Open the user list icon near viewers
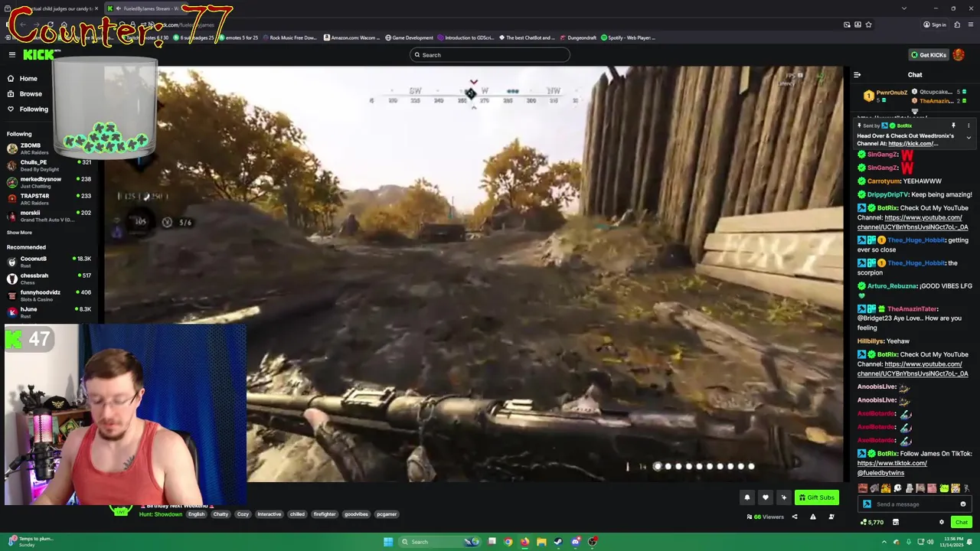The height and width of the screenshot is (551, 980). click(831, 517)
